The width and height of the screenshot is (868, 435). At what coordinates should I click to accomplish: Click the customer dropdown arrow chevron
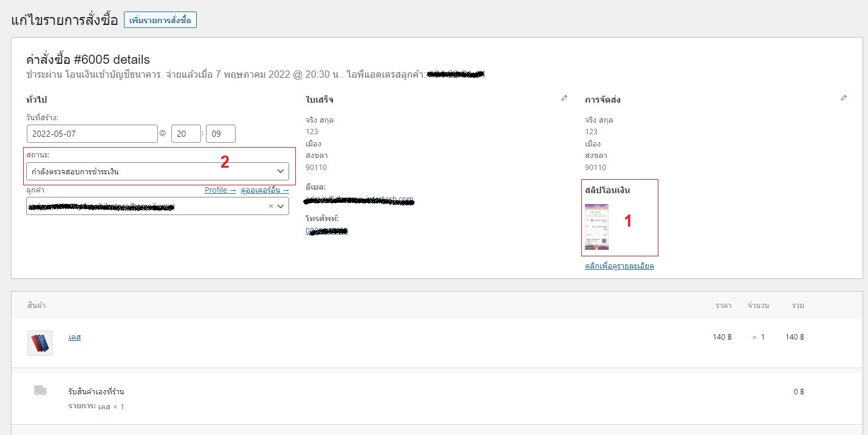click(281, 207)
